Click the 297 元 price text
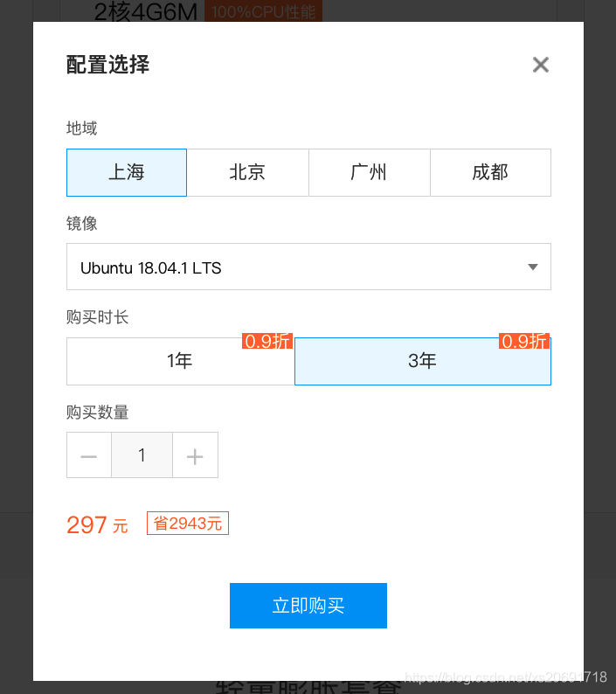 click(97, 525)
